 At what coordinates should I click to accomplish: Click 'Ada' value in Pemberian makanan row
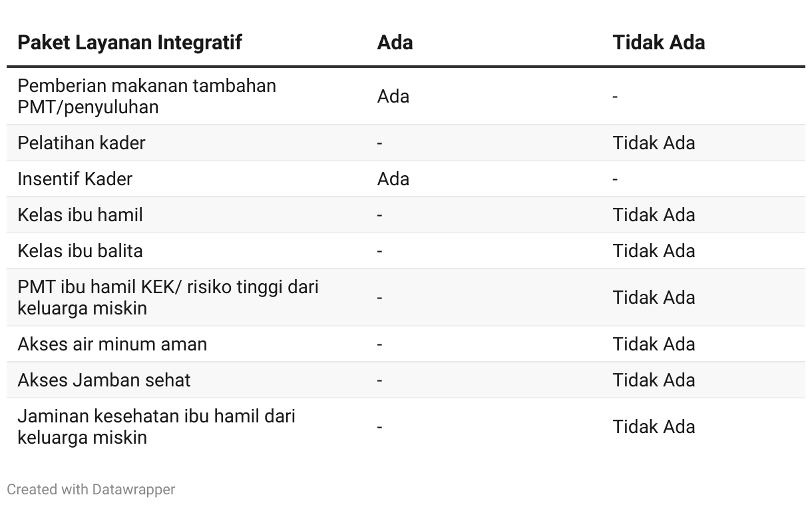(x=393, y=96)
